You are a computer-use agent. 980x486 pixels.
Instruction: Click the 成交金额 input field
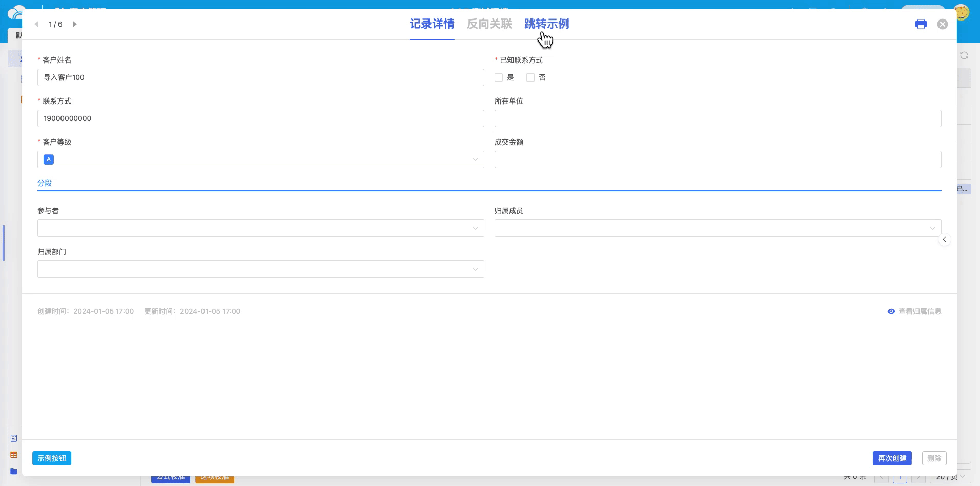[x=718, y=159]
